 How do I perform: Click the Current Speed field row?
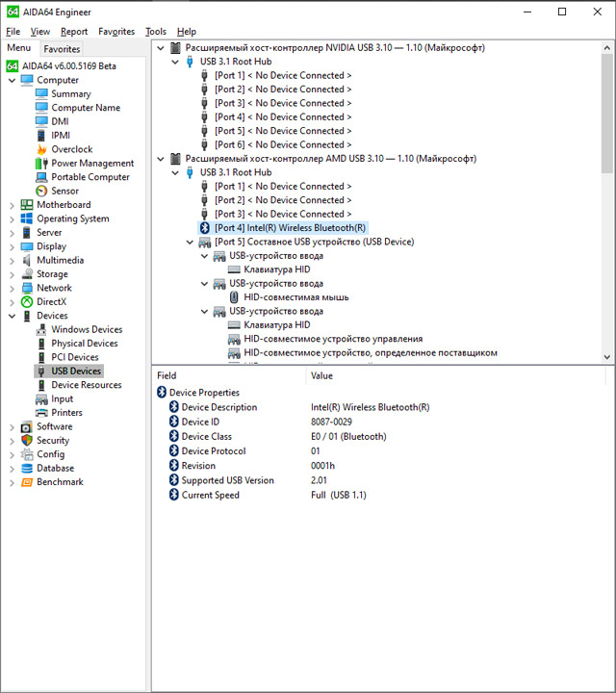pyautogui.click(x=268, y=495)
